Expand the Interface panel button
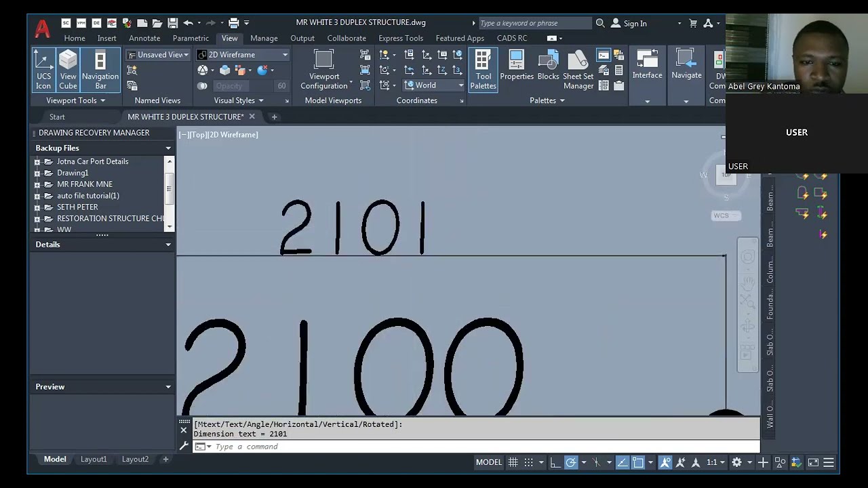This screenshot has width=868, height=488. pyautogui.click(x=647, y=77)
